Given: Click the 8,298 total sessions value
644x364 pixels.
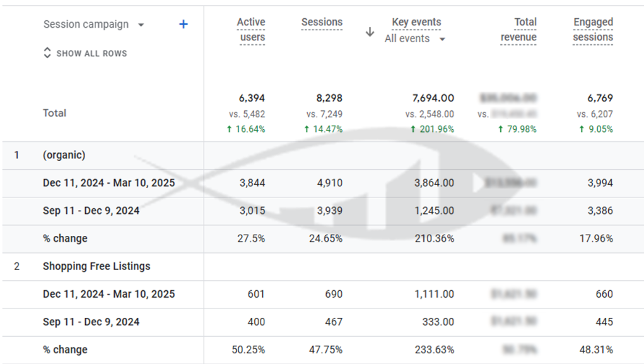Looking at the screenshot, I should coord(329,98).
